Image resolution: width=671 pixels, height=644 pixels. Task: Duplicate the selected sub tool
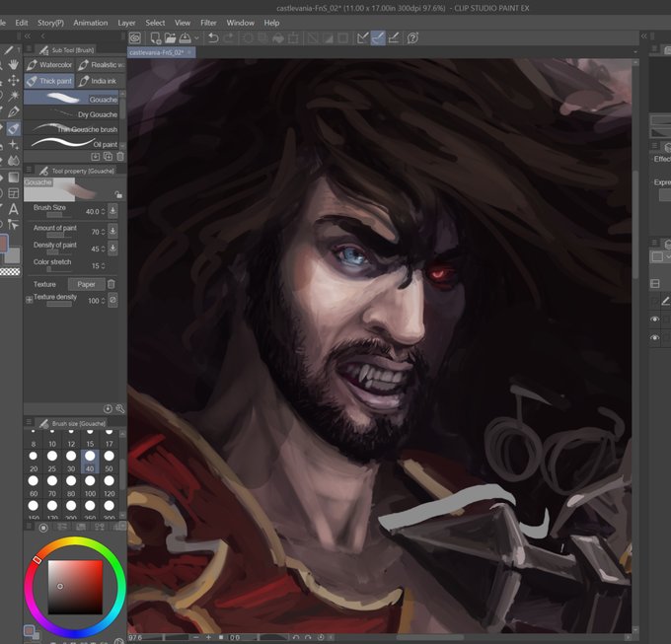click(108, 157)
